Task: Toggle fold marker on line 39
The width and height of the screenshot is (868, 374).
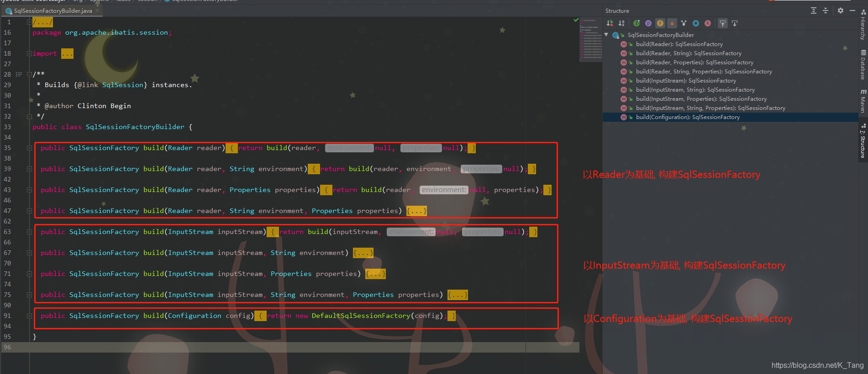Action: click(x=29, y=169)
